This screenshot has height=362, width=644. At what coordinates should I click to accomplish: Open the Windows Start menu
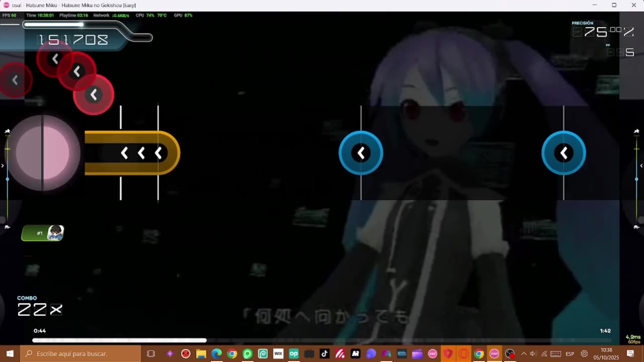(10, 353)
